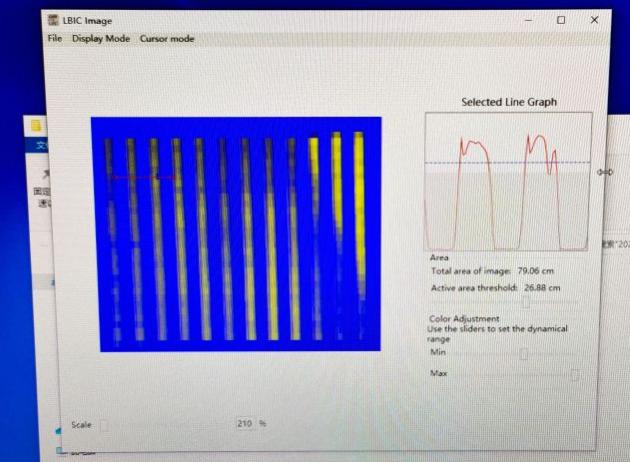Click the Min color adjustment slider handle
Screen dimensions: 630x462
(522, 353)
